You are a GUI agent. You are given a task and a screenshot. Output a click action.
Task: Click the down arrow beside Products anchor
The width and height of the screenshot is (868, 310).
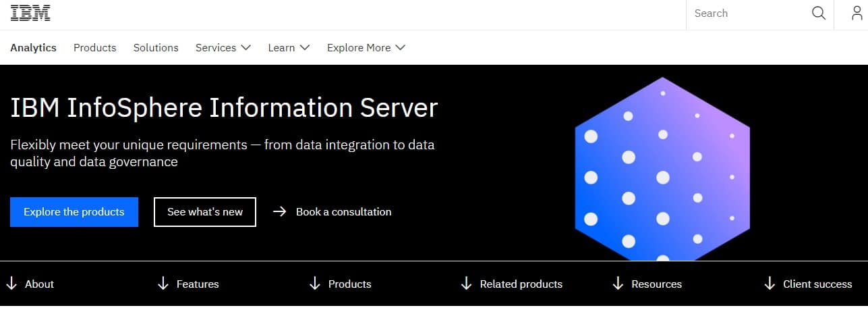pyautogui.click(x=314, y=284)
